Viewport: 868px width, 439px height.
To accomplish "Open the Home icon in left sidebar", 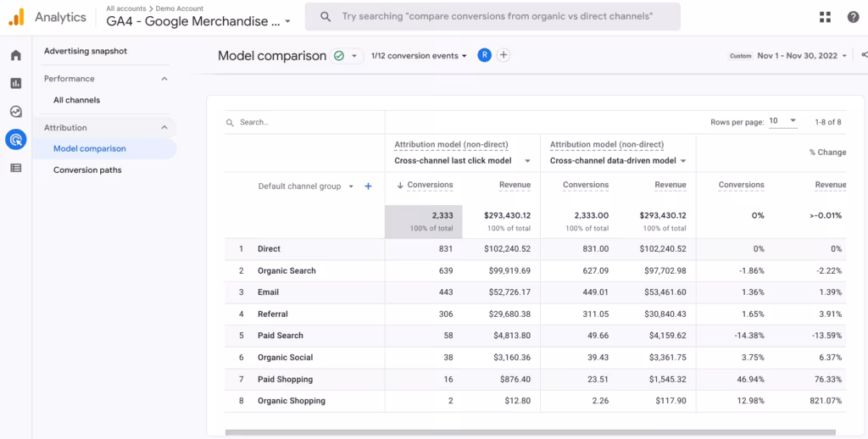I will pyautogui.click(x=15, y=56).
